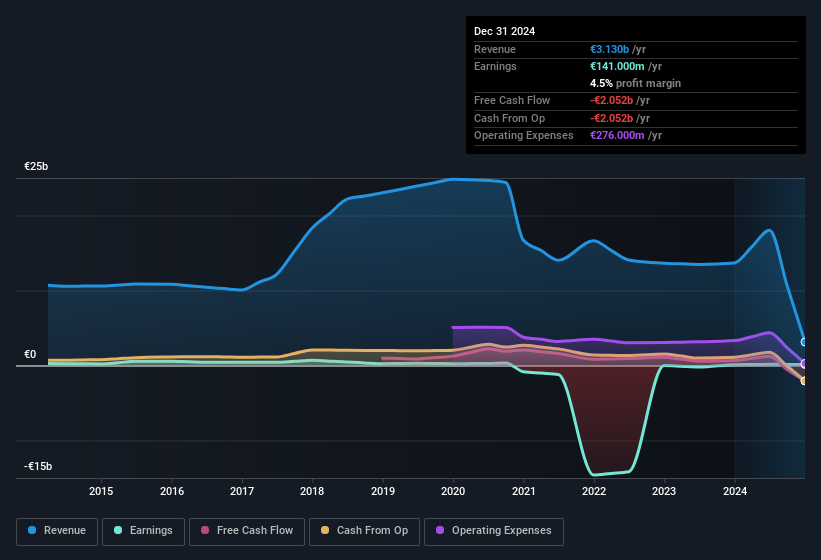Toggle the Free Cash Flow legend button
The image size is (821, 560).
[247, 531]
